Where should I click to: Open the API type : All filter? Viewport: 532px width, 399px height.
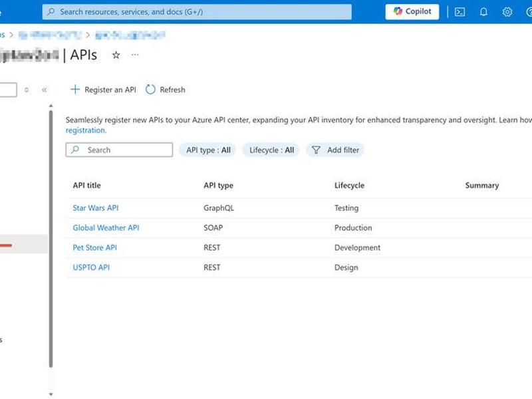207,150
